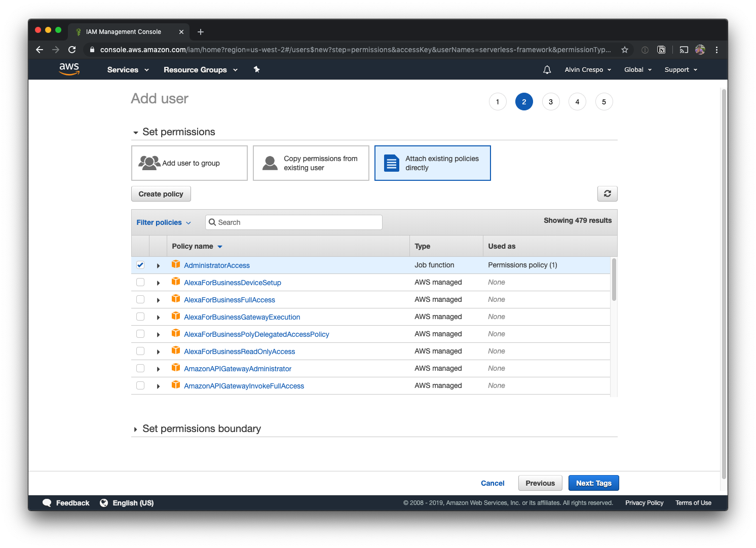This screenshot has height=548, width=756.
Task: Open the Filter policies dropdown
Action: tap(164, 222)
